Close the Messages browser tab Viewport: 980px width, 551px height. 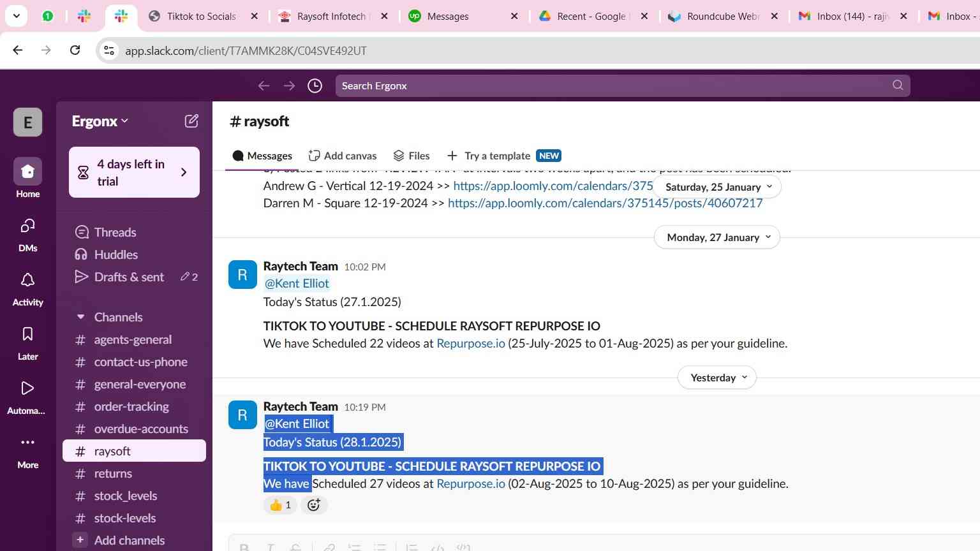[x=514, y=16]
